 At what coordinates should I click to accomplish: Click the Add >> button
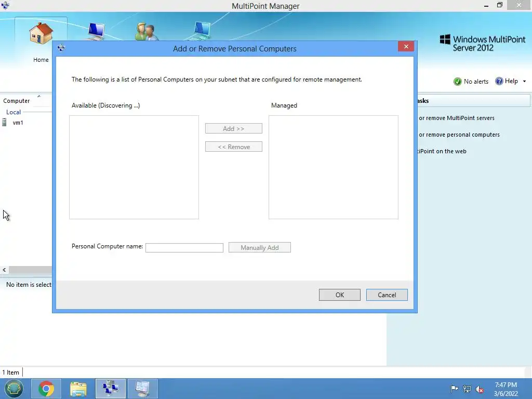coord(233,129)
